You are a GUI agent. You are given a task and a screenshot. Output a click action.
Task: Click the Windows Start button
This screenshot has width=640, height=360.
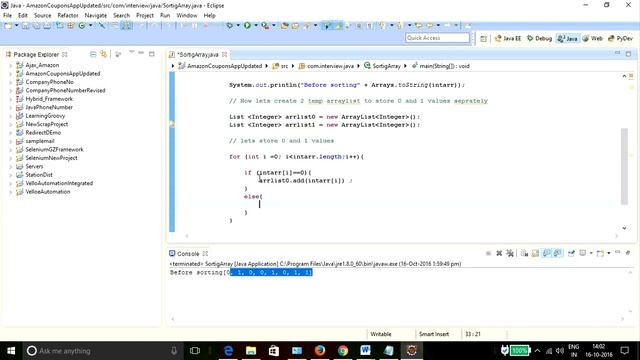coord(11,351)
